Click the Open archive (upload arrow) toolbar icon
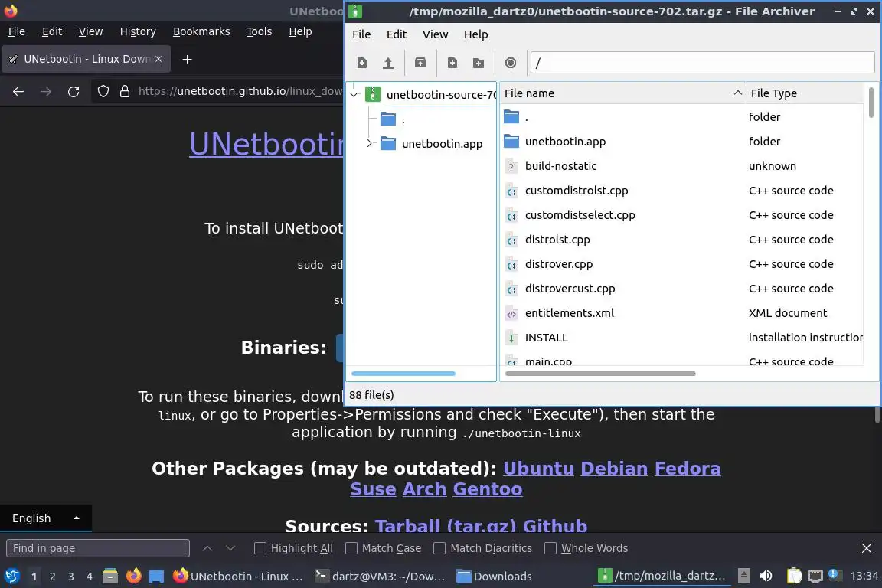This screenshot has height=588, width=882. pos(388,63)
